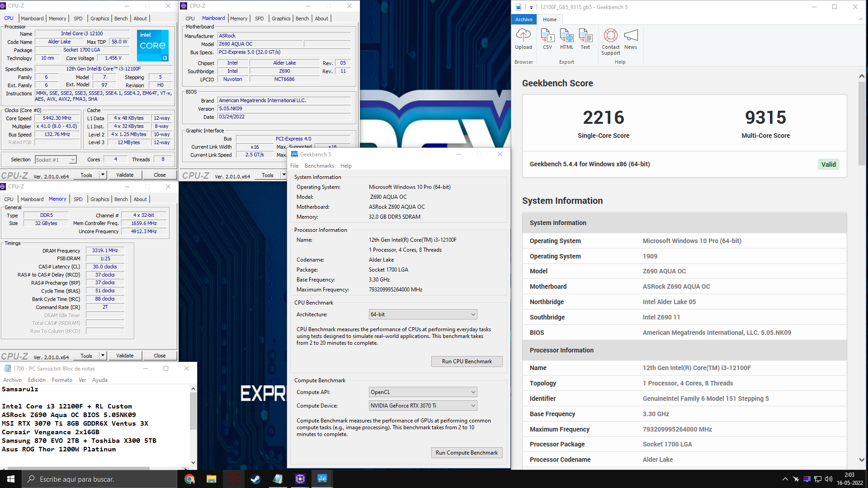Image resolution: width=868 pixels, height=488 pixels.
Task: Switch to Archivo tab in Geekbench ribbon
Action: click(524, 19)
